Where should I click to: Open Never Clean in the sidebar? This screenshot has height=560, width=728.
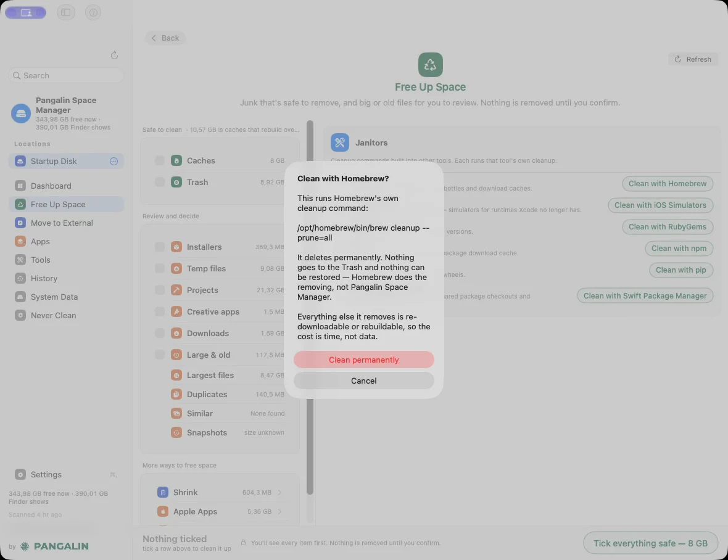tap(66, 316)
